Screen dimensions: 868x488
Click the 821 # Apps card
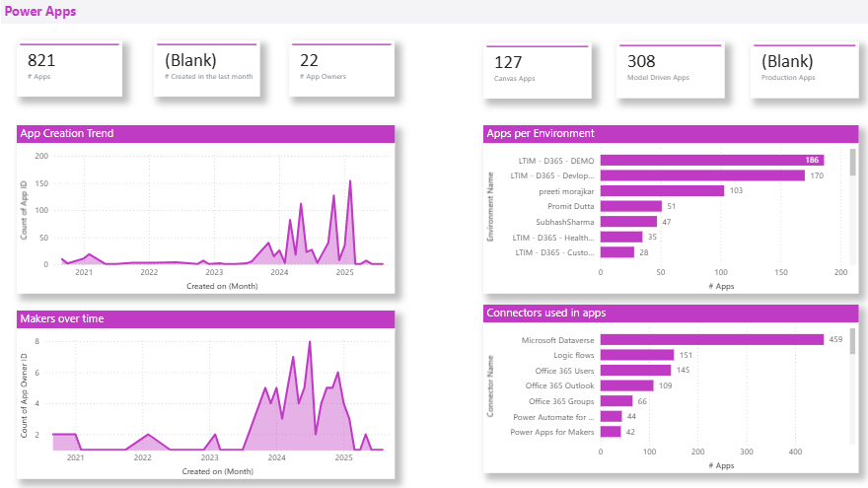[69, 69]
